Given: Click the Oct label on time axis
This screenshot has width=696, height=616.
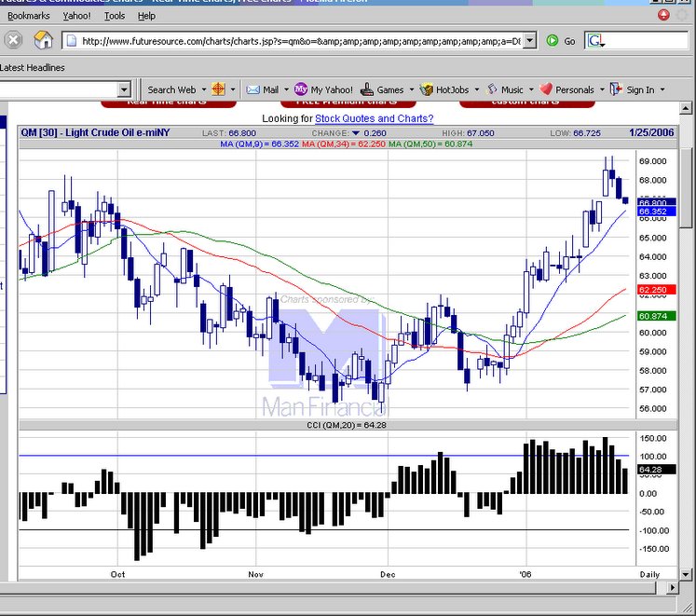Looking at the screenshot, I should (117, 574).
